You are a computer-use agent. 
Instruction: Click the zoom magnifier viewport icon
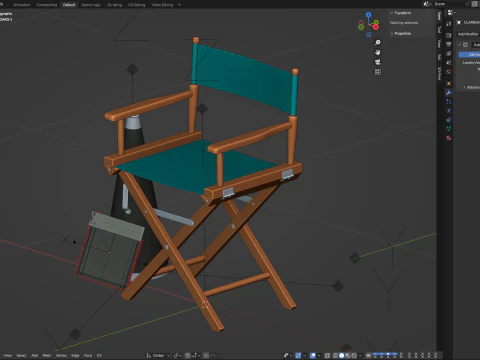378,42
